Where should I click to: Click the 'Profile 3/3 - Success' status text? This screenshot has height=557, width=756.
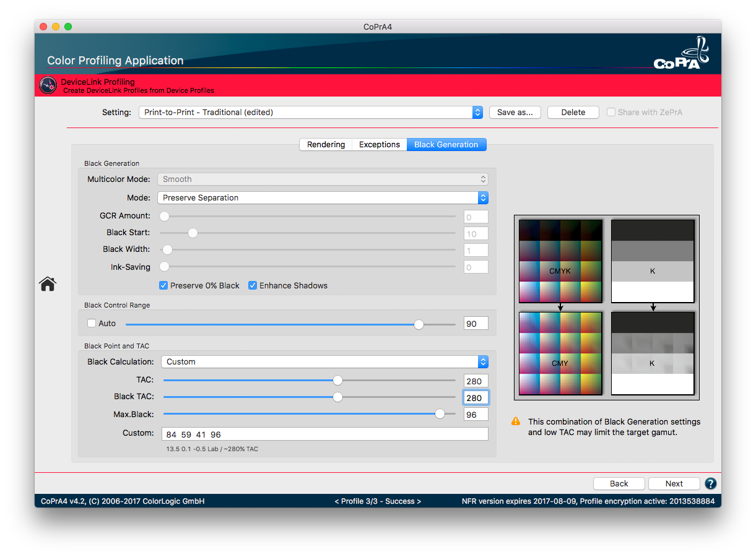click(378, 501)
